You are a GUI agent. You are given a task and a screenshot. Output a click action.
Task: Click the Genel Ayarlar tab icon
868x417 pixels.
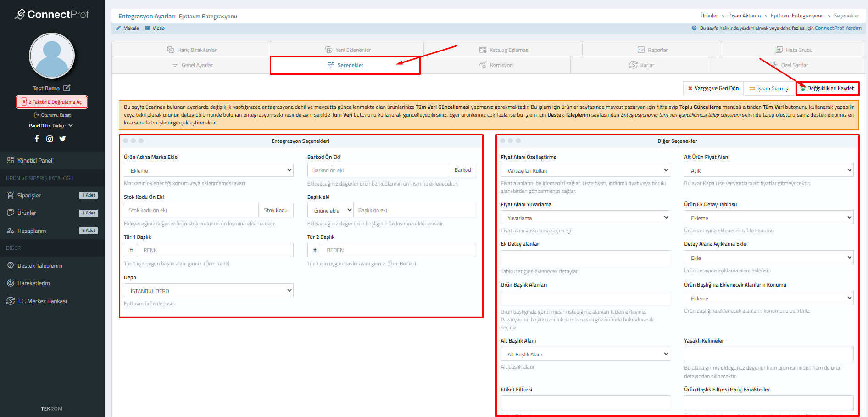(175, 65)
